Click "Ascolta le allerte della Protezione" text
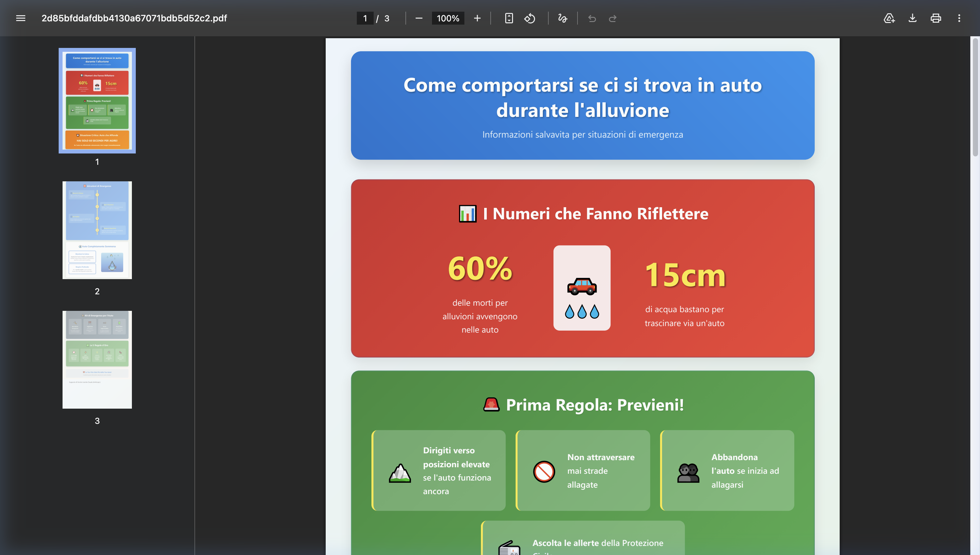The width and height of the screenshot is (980, 555). coord(598,543)
